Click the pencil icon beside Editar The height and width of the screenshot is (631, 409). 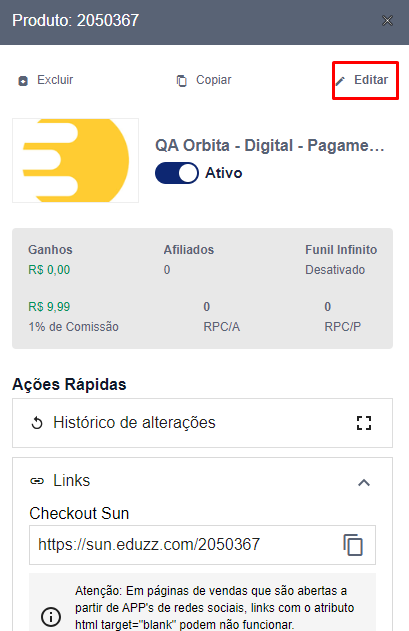pos(341,81)
